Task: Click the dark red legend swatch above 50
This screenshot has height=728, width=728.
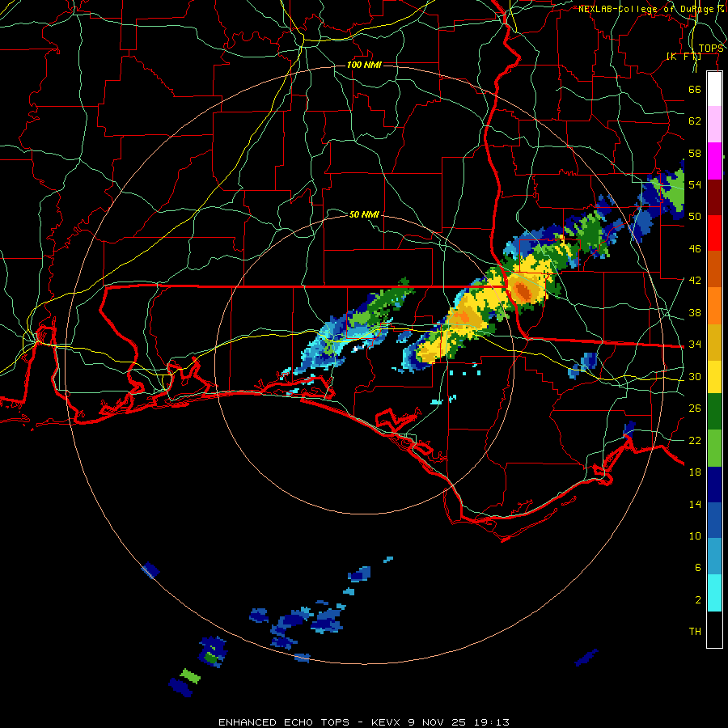Action: 714,198
